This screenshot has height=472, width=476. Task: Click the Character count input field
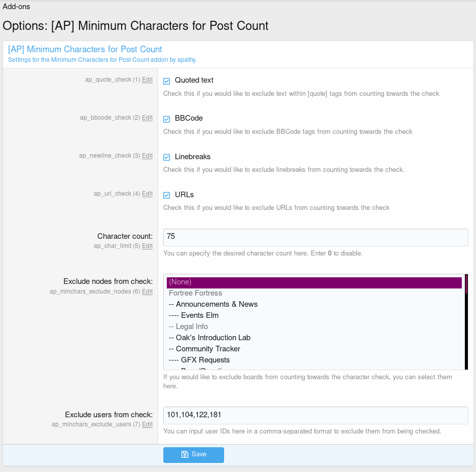[315, 237]
